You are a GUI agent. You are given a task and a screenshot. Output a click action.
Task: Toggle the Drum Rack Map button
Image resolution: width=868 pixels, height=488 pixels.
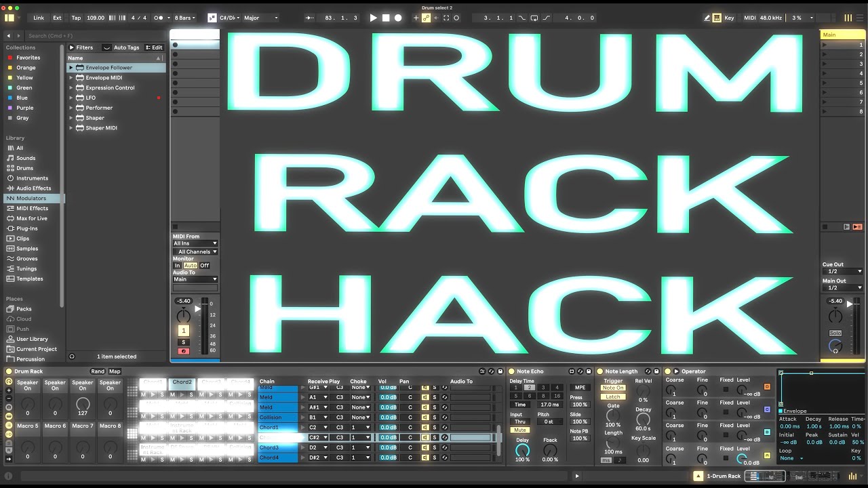tap(115, 371)
